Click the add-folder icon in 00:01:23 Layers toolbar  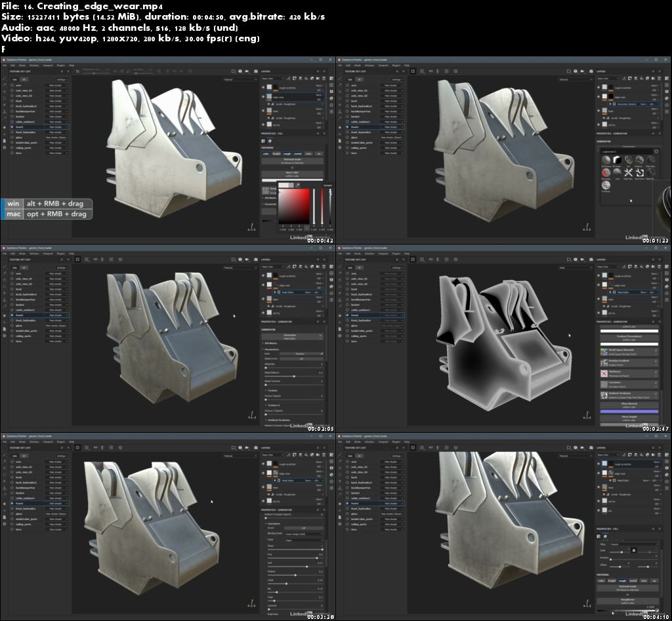click(653, 79)
